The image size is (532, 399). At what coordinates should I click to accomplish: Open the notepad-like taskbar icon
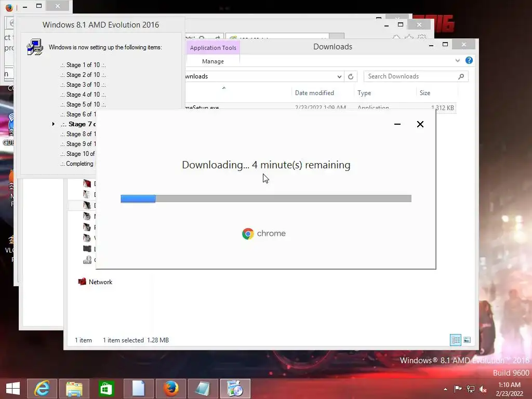click(203, 389)
